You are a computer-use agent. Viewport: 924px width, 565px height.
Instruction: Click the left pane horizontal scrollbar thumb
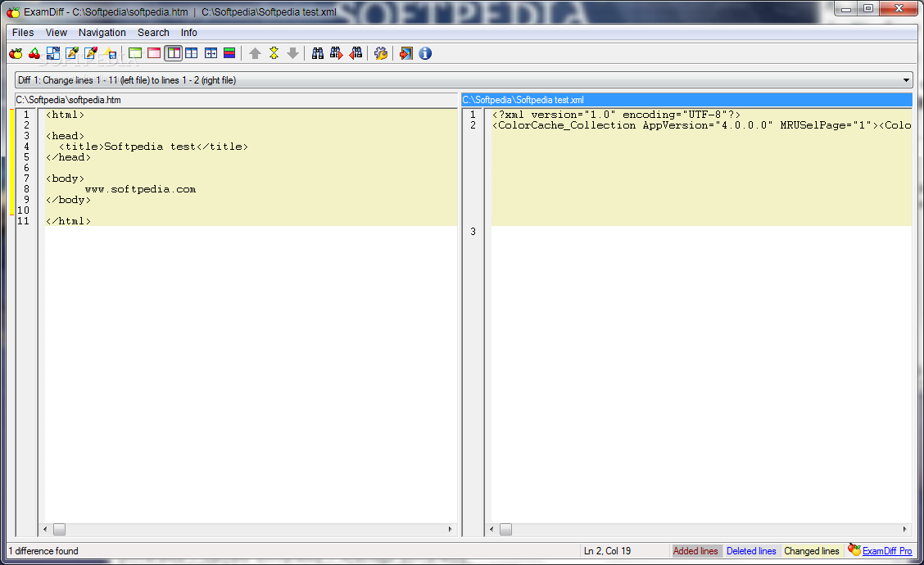coord(60,529)
